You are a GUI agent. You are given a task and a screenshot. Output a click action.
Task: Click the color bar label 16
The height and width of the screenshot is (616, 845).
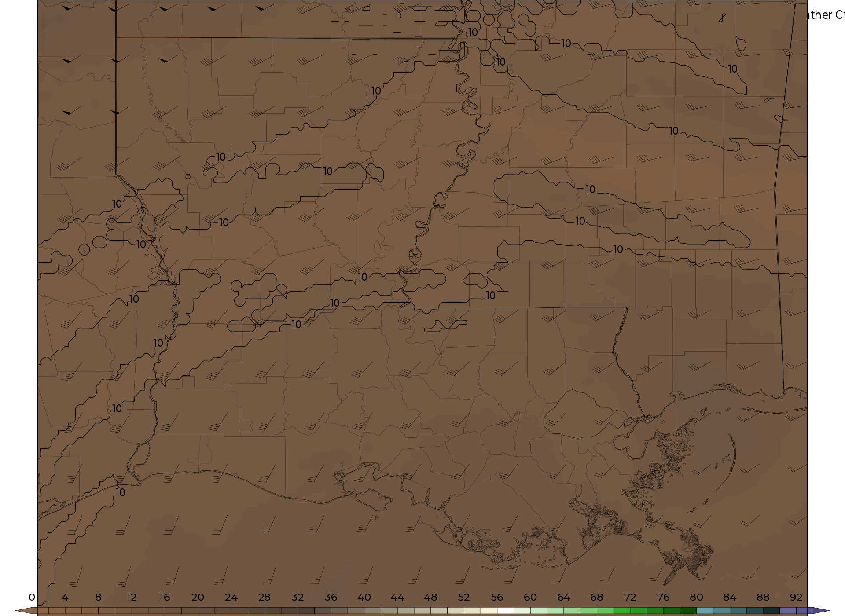tap(165, 597)
